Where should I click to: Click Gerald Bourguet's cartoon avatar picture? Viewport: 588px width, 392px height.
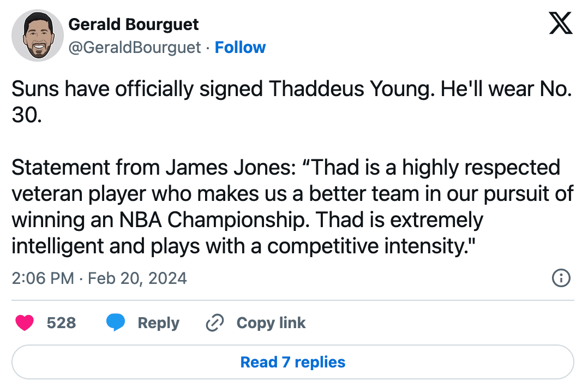coord(38,35)
